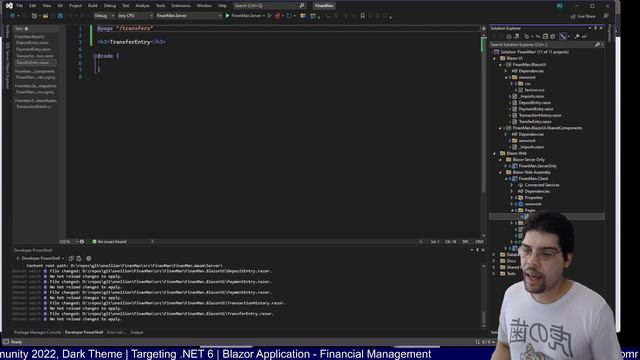Open the Test menu

(x=126, y=6)
